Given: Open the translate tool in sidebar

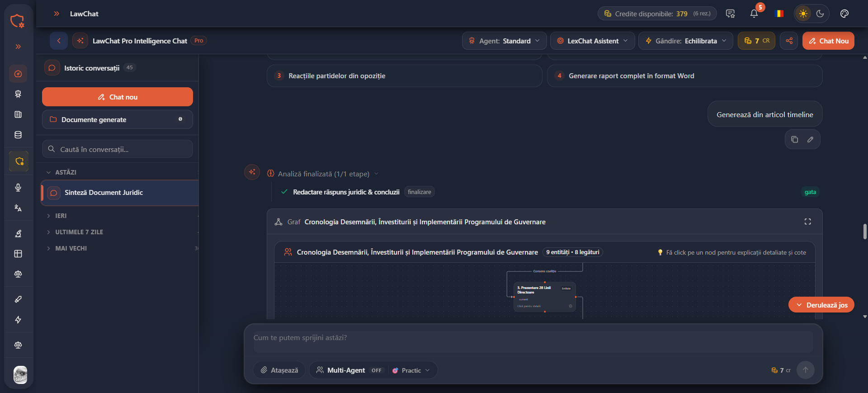Looking at the screenshot, I should [x=18, y=208].
